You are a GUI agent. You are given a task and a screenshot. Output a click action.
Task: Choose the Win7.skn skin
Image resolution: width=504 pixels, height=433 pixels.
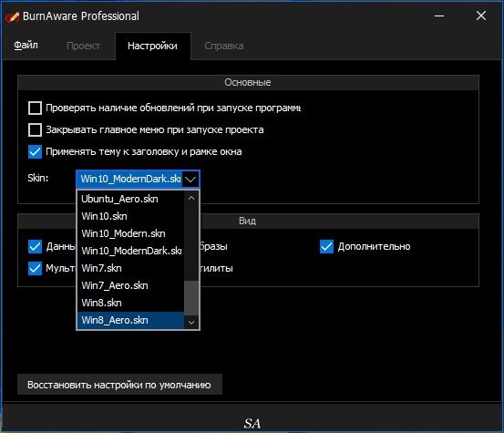[131, 268]
